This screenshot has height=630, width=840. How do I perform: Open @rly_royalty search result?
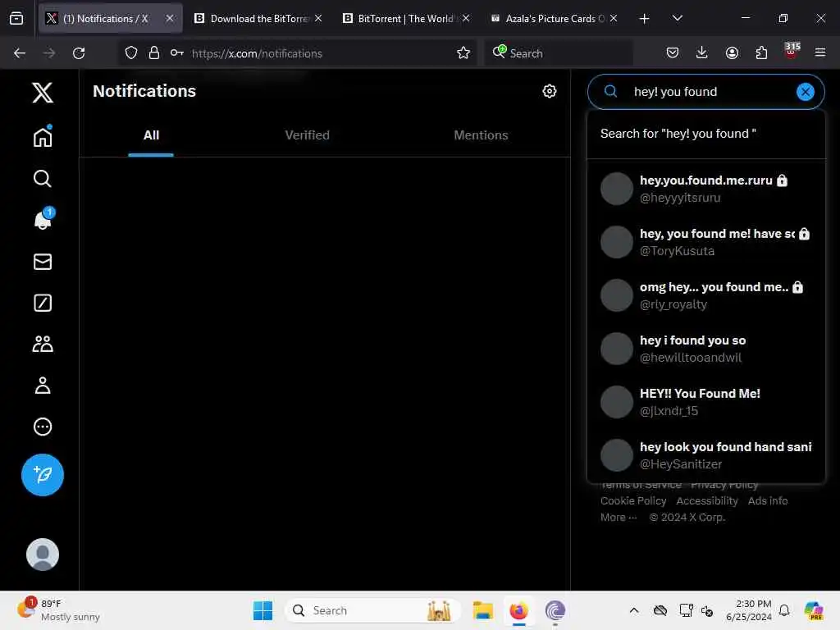[705, 295]
